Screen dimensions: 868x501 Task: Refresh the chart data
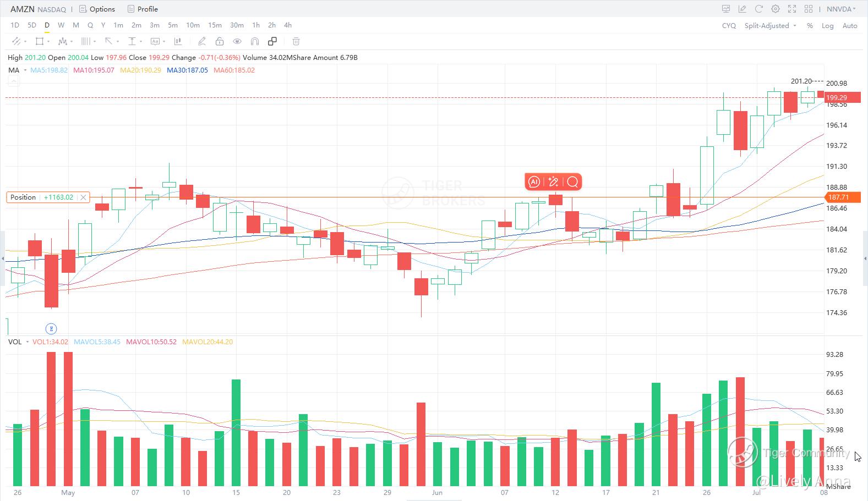click(759, 9)
